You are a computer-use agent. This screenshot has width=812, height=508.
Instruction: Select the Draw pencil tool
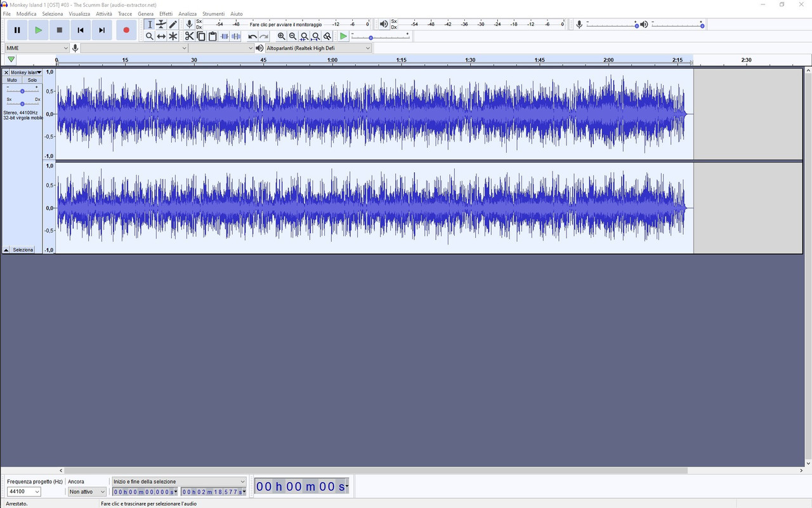click(173, 25)
